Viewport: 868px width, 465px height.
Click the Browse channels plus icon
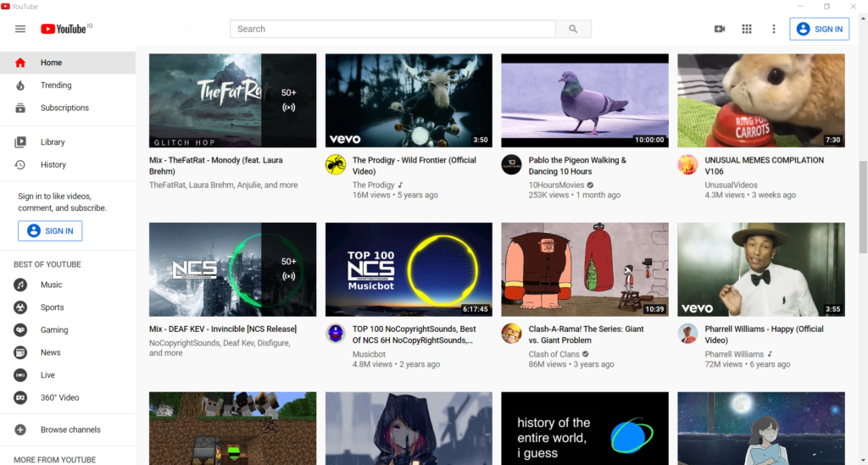point(20,429)
